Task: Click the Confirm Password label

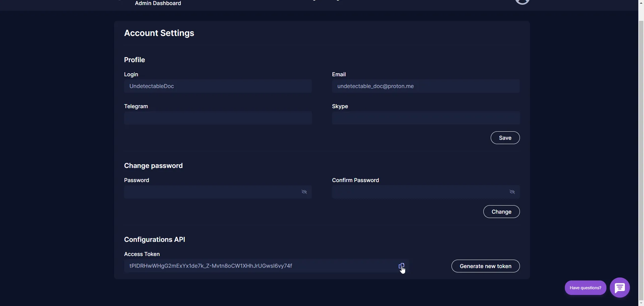Action: pos(355,180)
